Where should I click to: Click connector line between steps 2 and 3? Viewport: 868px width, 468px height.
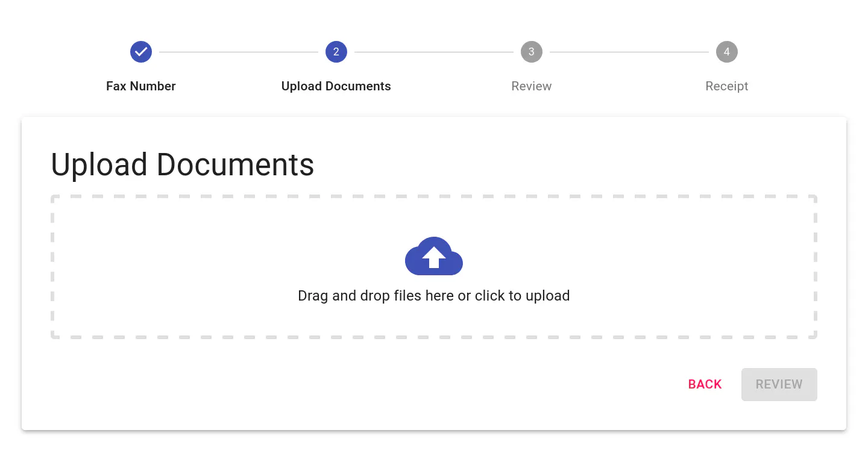pos(434,52)
